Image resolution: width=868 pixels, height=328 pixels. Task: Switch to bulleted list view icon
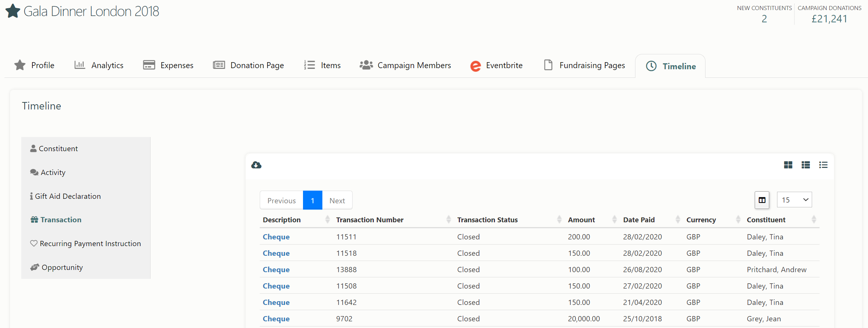(x=823, y=165)
